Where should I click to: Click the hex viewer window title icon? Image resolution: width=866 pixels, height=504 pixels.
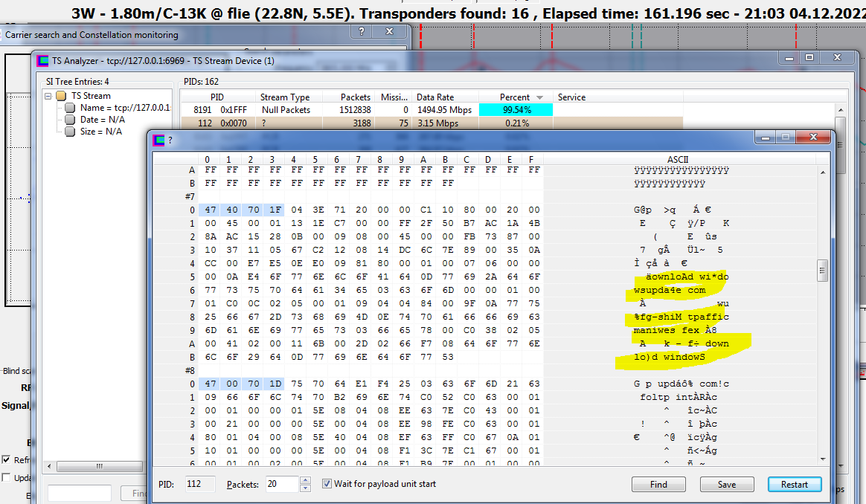pos(158,139)
